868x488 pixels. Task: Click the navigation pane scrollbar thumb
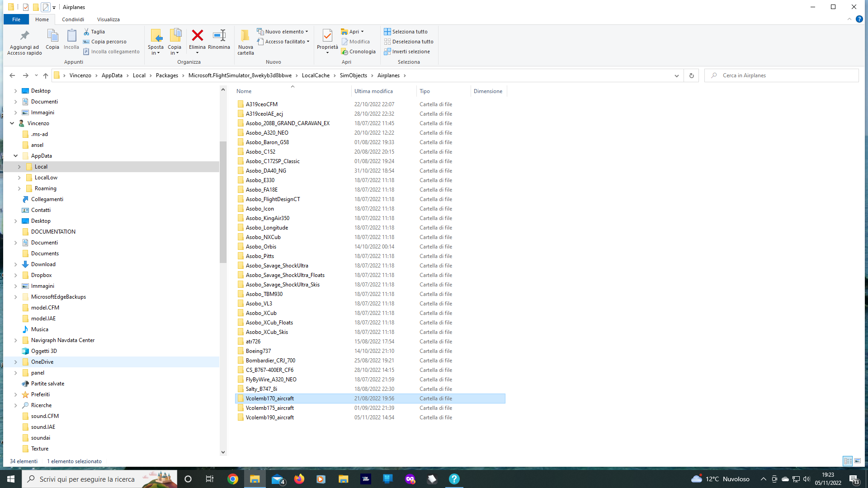223,202
